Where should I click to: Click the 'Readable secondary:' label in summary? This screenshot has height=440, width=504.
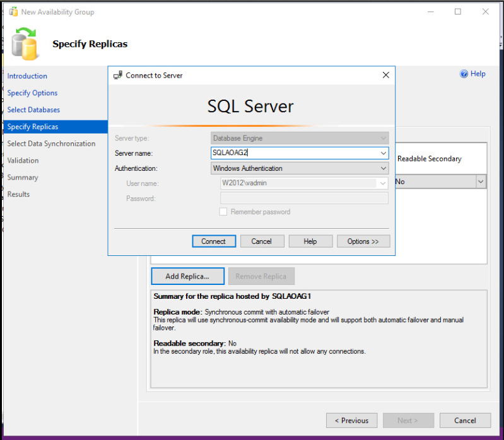point(189,344)
